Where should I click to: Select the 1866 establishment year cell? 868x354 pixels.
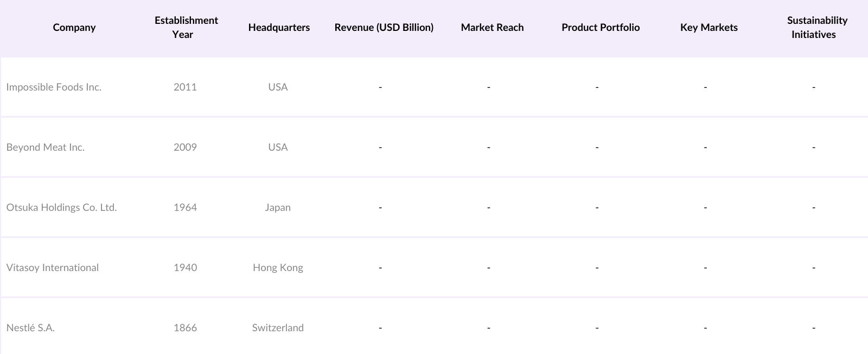tap(185, 328)
